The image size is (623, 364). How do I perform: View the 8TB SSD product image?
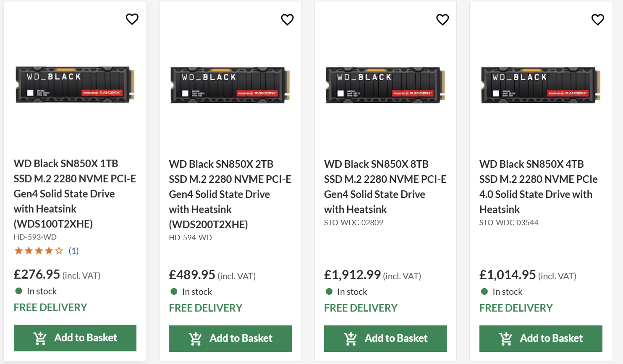pyautogui.click(x=385, y=85)
